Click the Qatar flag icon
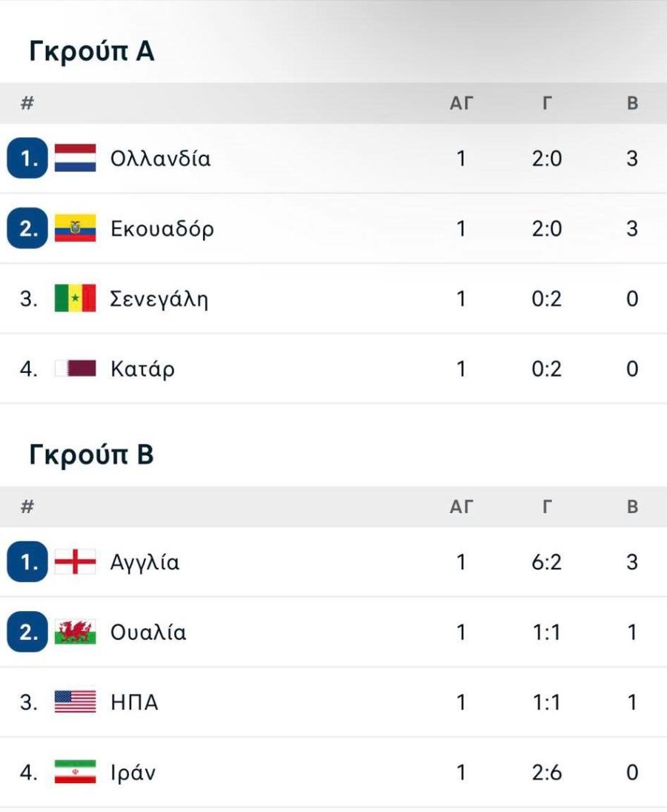This screenshot has height=812, width=667. click(75, 369)
